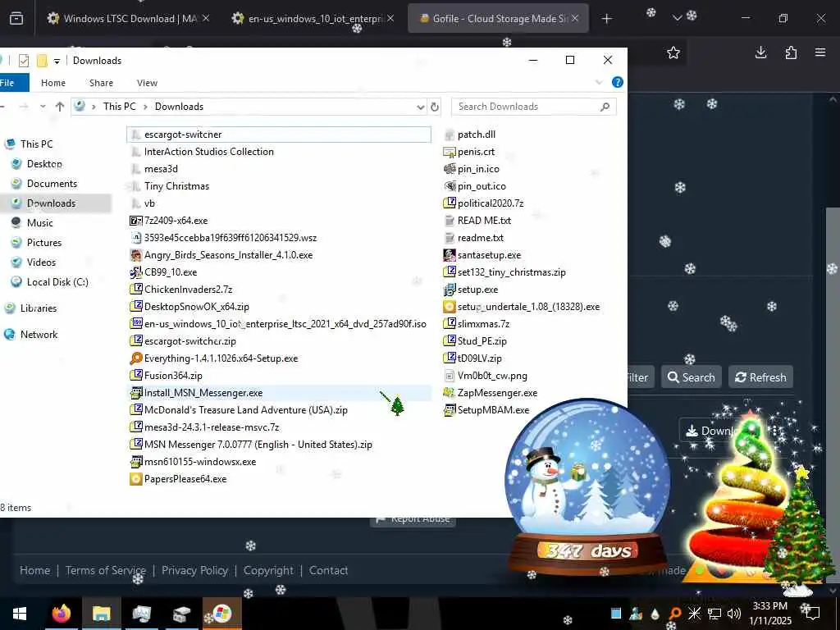Image resolution: width=840 pixels, height=630 pixels.
Task: Open File Explorer from the taskbar
Action: (x=101, y=614)
